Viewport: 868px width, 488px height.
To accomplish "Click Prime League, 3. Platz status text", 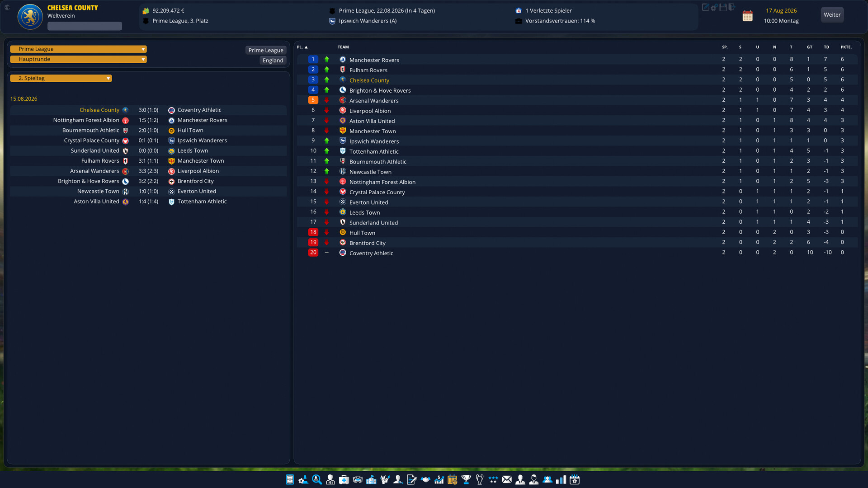I will pyautogui.click(x=180, y=21).
